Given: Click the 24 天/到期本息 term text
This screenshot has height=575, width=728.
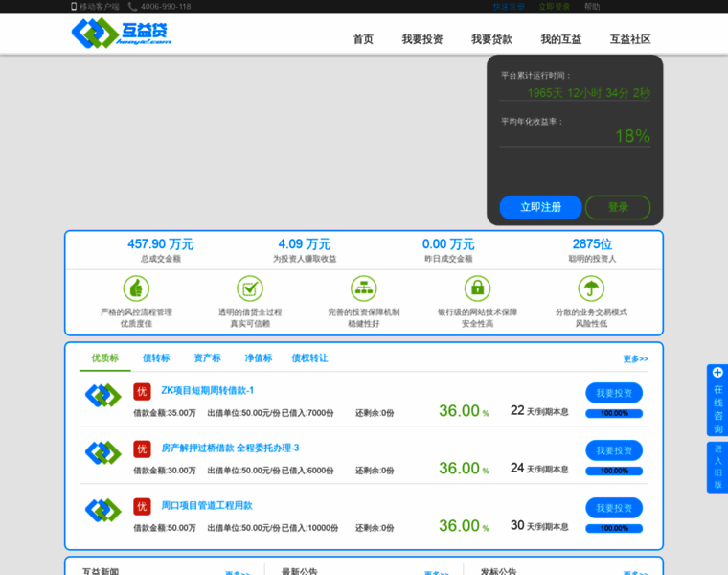Looking at the screenshot, I should 539,469.
